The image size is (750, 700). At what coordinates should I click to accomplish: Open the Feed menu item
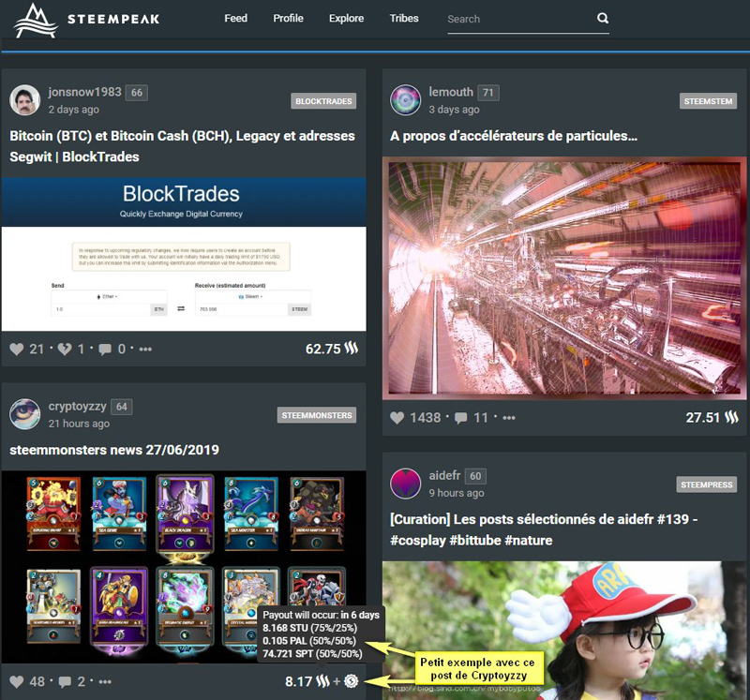point(235,18)
